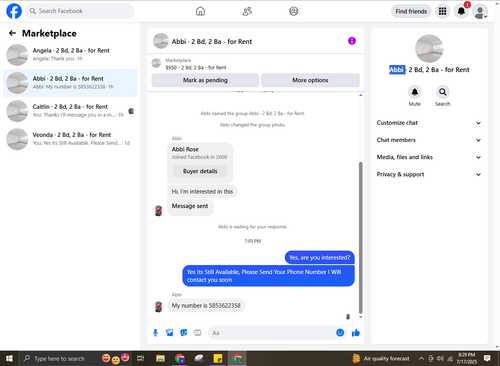The width and height of the screenshot is (500, 366).
Task: Click the back arrow beside Marketplace
Action: 12,33
